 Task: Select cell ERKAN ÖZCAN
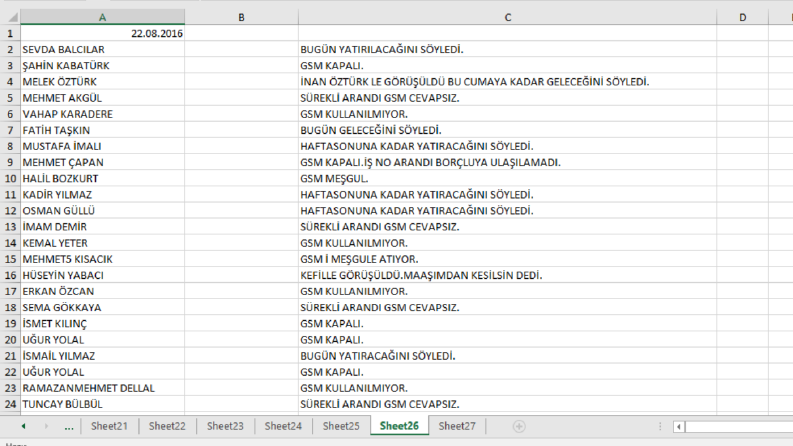103,291
